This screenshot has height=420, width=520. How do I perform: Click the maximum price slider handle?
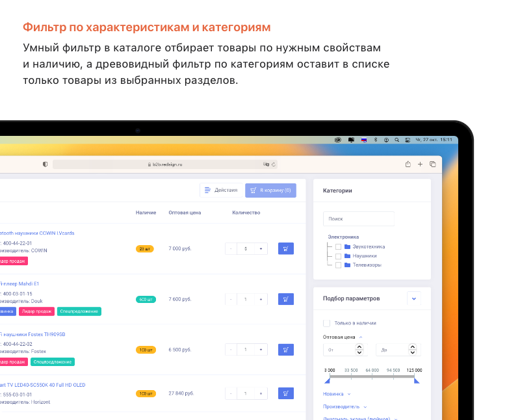coord(417,380)
